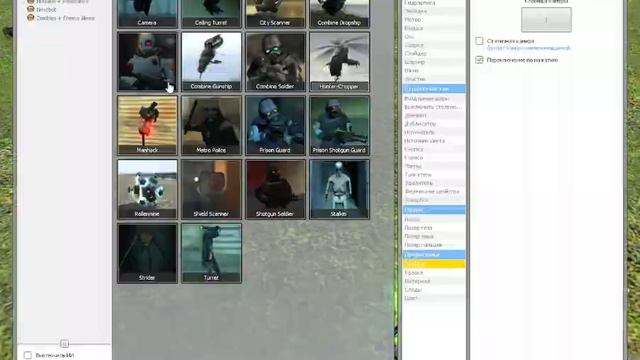This screenshot has height=360, width=640.
Task: Select the Цвет tool
Action: tap(433, 298)
